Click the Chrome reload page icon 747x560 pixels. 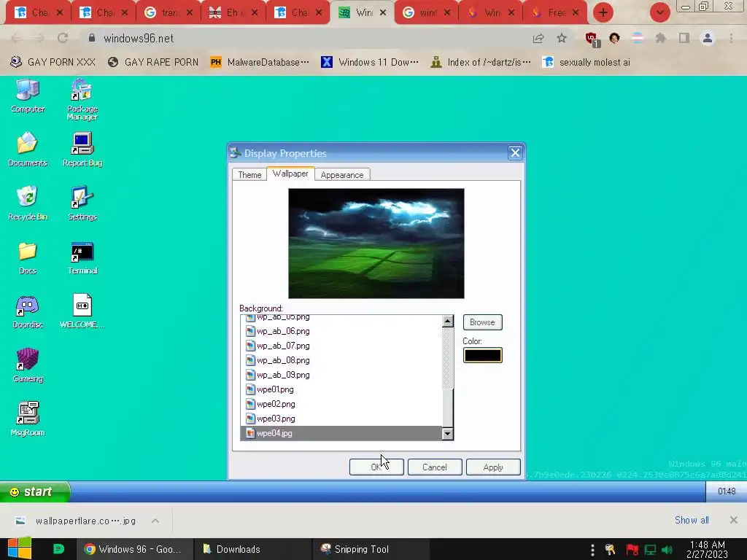pyautogui.click(x=63, y=38)
